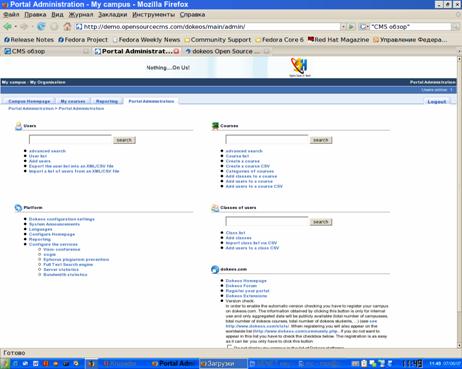Open the Create a course link
The image size is (462, 369).
coord(243,161)
